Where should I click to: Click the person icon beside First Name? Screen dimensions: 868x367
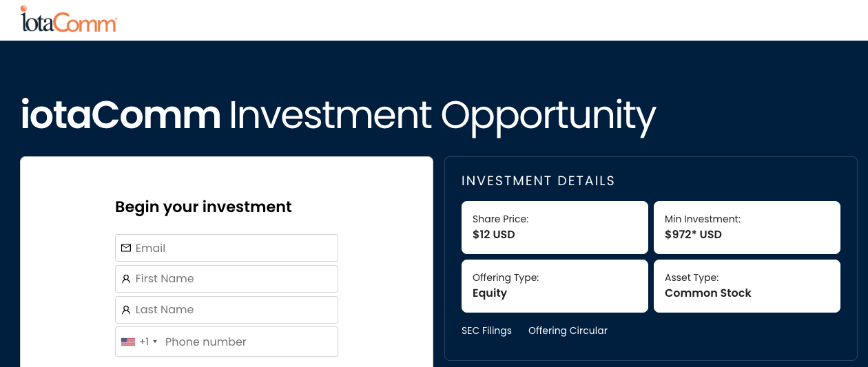(x=126, y=279)
